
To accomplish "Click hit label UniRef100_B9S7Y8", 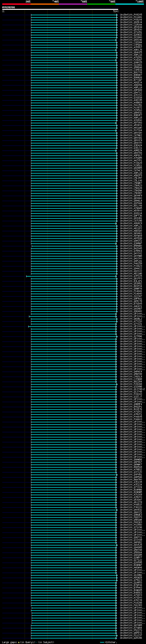I will click(x=131, y=72).
